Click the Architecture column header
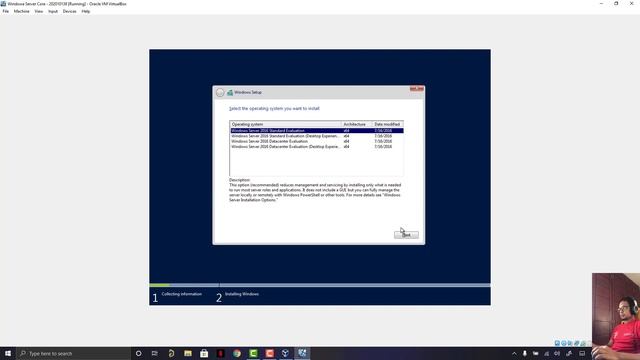The image size is (640, 360). (356, 124)
